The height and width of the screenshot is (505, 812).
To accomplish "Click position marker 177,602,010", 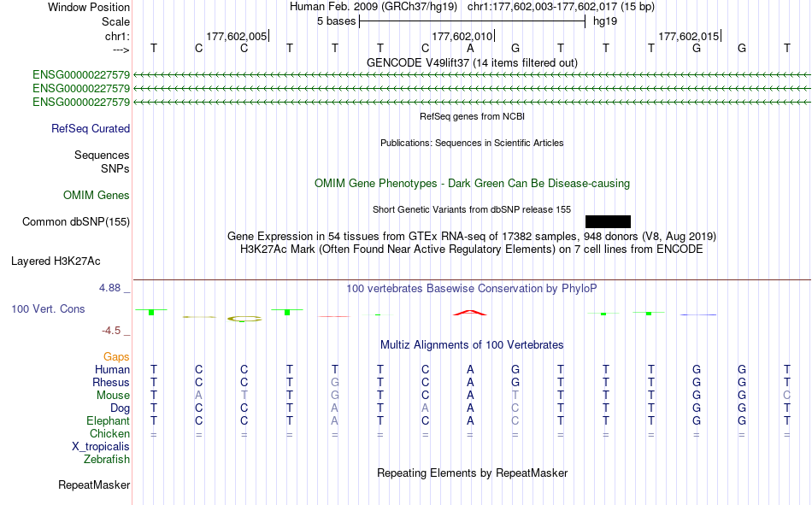I will 462,36.
